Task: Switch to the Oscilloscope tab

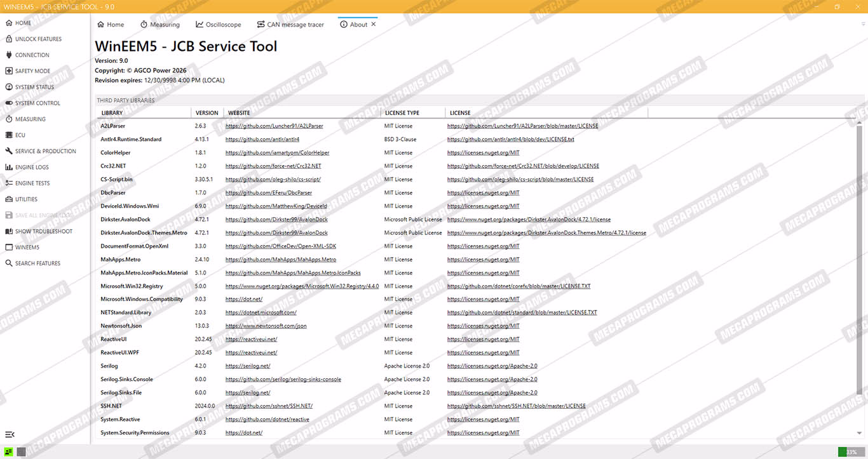Action: (x=219, y=24)
